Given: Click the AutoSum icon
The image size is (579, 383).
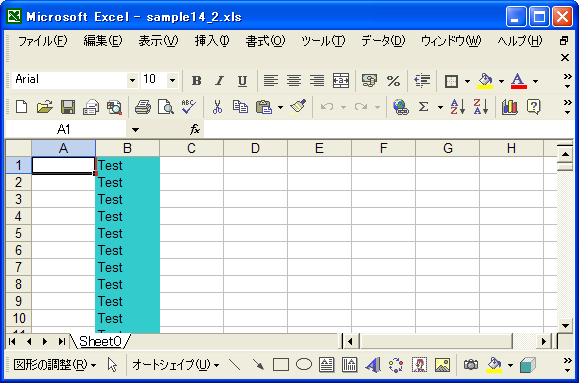Looking at the screenshot, I should coord(424,107).
